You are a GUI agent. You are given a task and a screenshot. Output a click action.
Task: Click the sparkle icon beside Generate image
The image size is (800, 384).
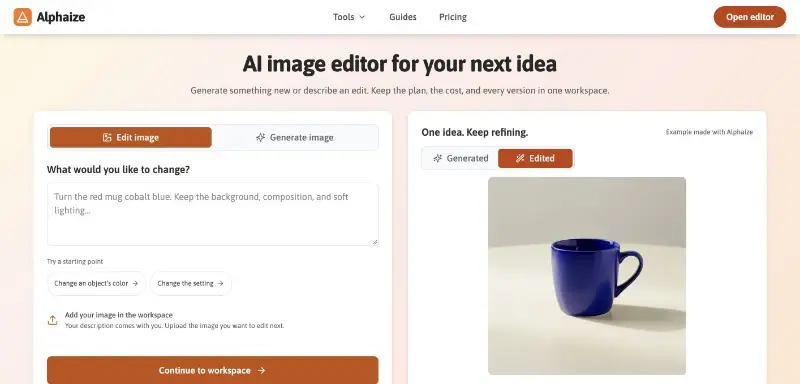click(261, 138)
